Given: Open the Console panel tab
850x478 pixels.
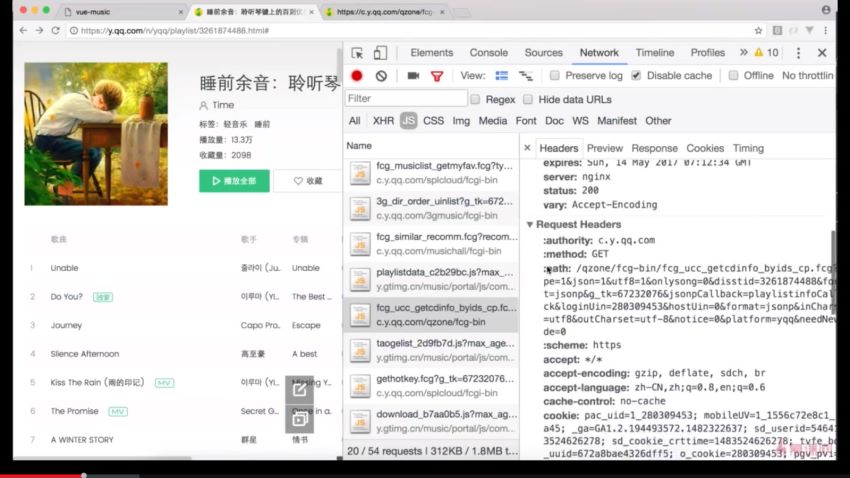Looking at the screenshot, I should click(x=488, y=53).
